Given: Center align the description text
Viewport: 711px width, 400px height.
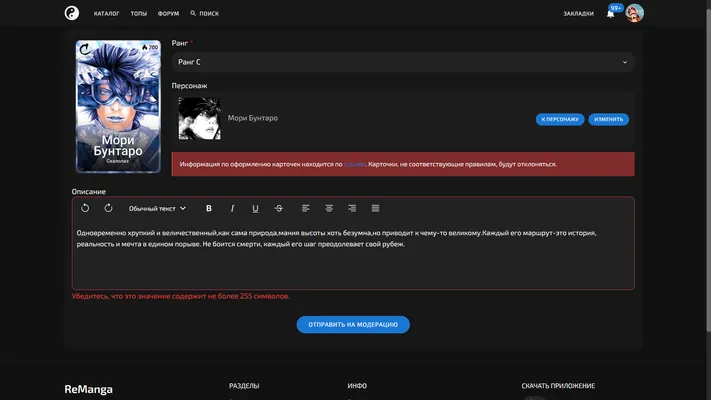Looking at the screenshot, I should pos(329,208).
